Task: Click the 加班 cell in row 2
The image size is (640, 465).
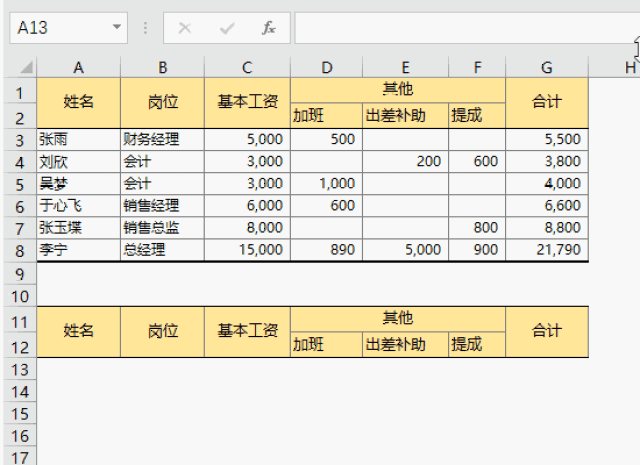Action: tap(327, 116)
